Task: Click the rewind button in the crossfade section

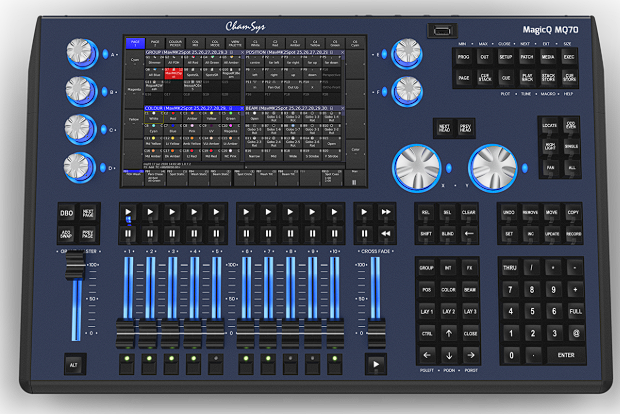Action: coord(386,234)
